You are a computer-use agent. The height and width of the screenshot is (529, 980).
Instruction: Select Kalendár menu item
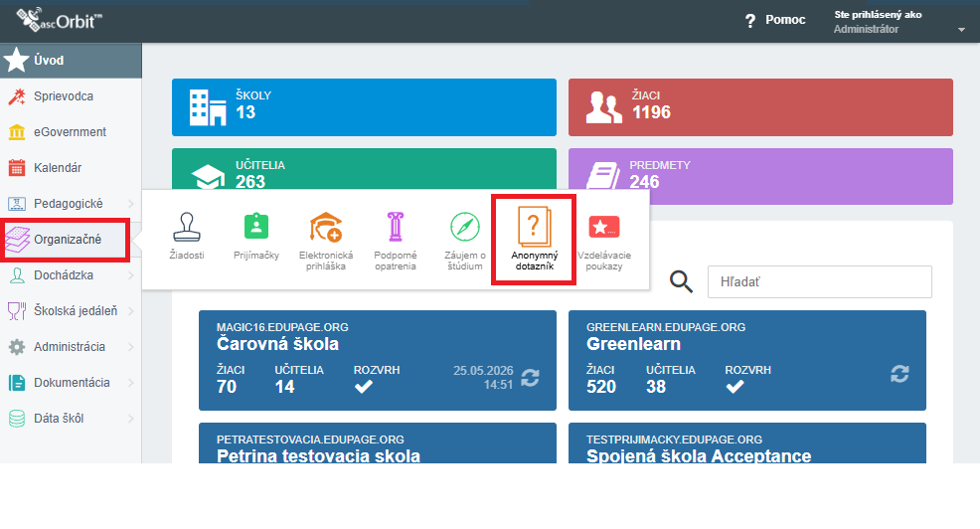click(x=71, y=168)
